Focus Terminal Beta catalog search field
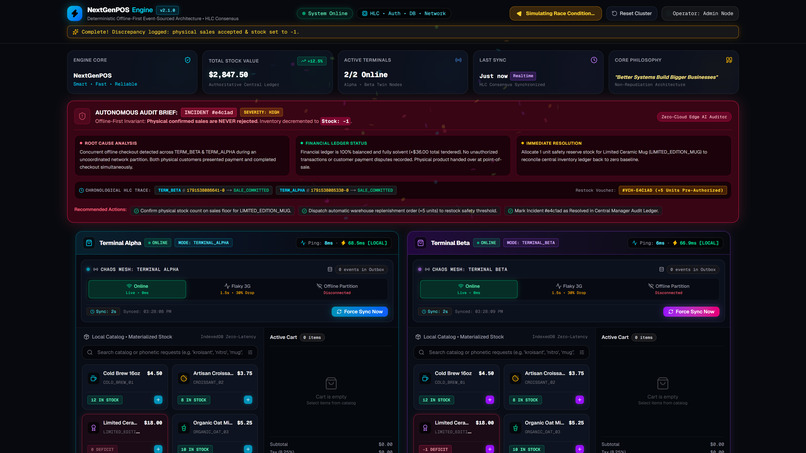 (x=501, y=352)
